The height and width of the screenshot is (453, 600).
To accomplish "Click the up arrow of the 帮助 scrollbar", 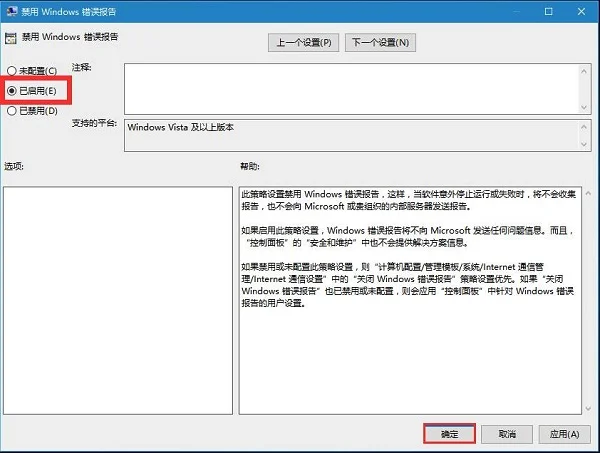I will (588, 194).
